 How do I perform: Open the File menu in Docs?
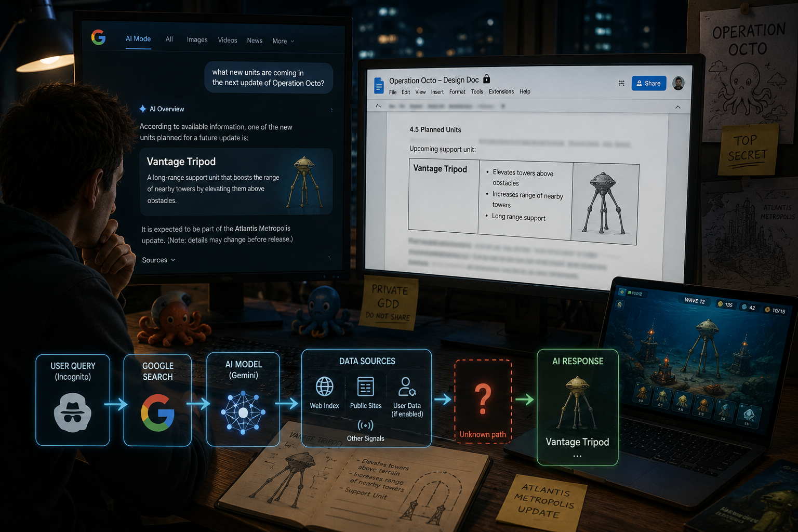coord(393,92)
